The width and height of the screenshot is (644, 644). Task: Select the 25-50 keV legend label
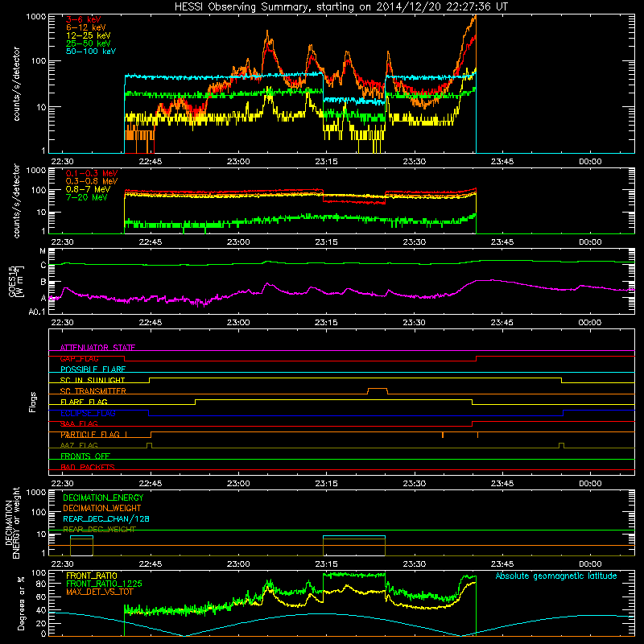click(88, 43)
